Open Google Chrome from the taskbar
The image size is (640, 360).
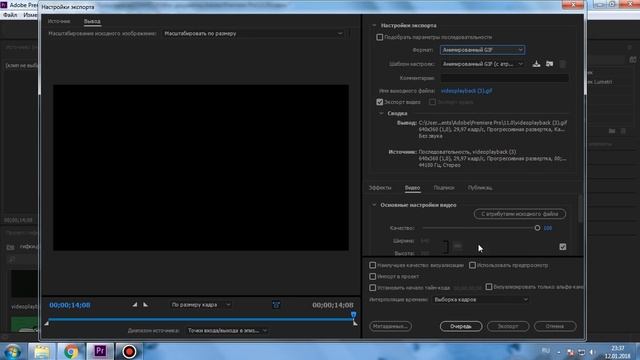(x=71, y=351)
